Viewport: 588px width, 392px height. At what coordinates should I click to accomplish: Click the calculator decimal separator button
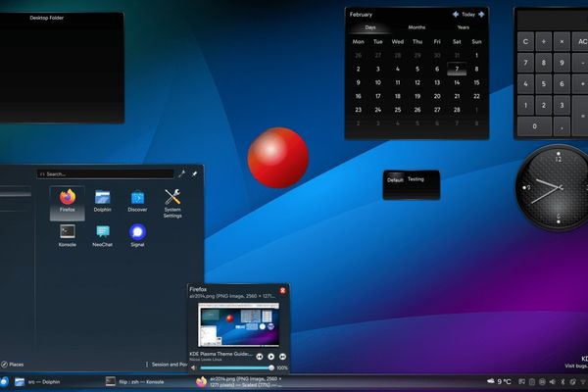click(x=562, y=126)
